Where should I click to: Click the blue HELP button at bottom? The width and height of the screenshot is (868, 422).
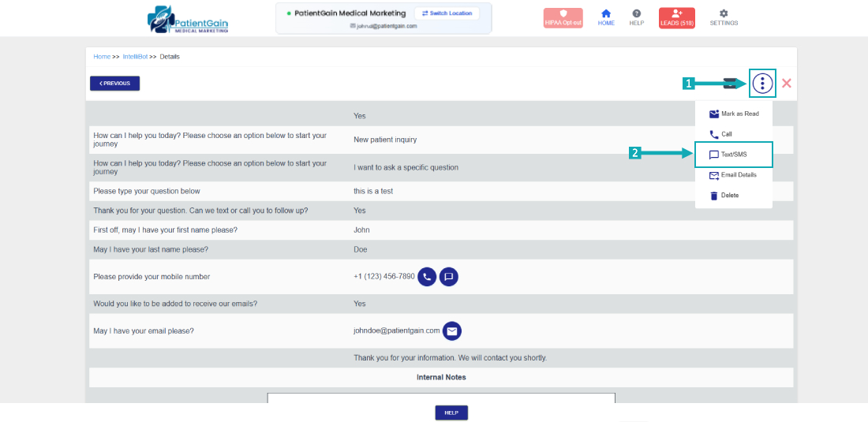pyautogui.click(x=451, y=413)
